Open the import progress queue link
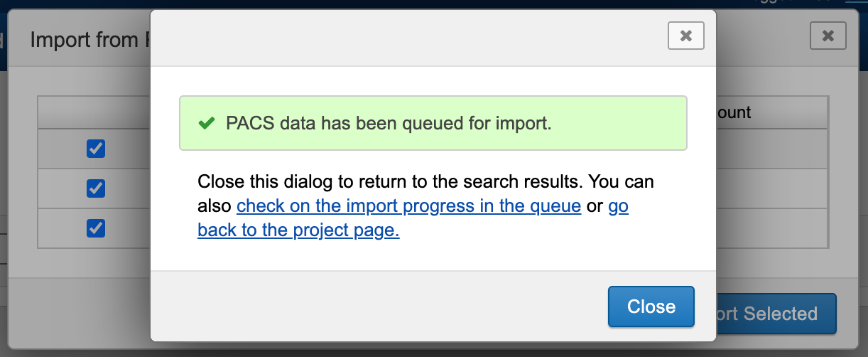The width and height of the screenshot is (868, 357). point(408,206)
